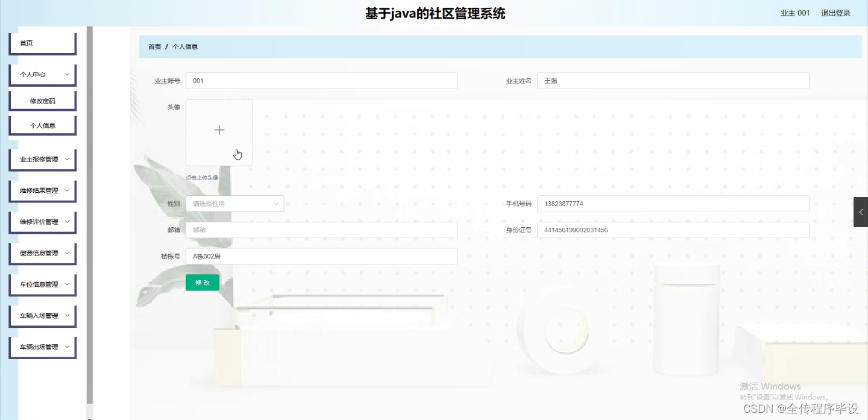The width and height of the screenshot is (868, 420).
Task: Expand the 车辆入场管理 sidebar section
Action: click(42, 316)
